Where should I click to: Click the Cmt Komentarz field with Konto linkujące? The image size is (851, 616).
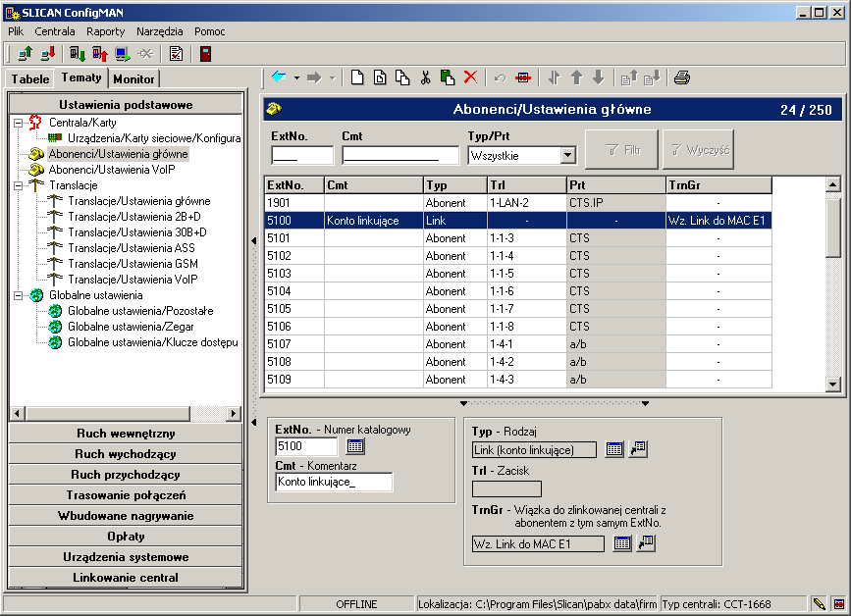pyautogui.click(x=334, y=482)
